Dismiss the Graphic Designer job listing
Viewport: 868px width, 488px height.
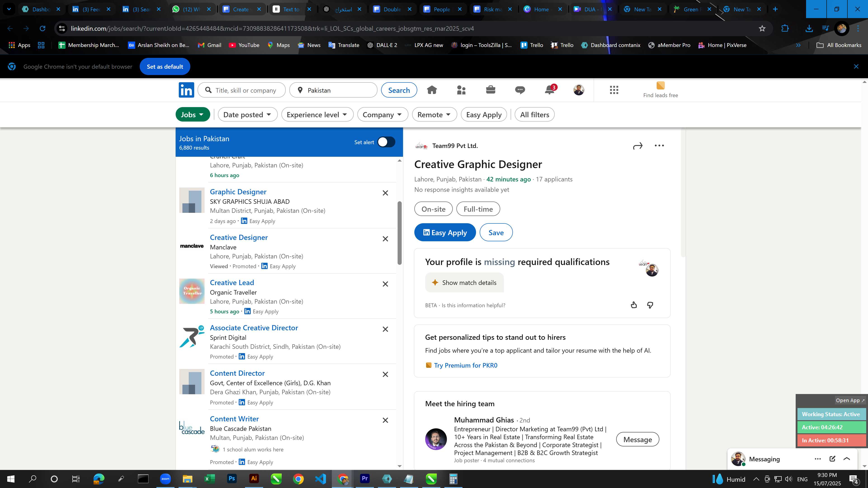(385, 193)
